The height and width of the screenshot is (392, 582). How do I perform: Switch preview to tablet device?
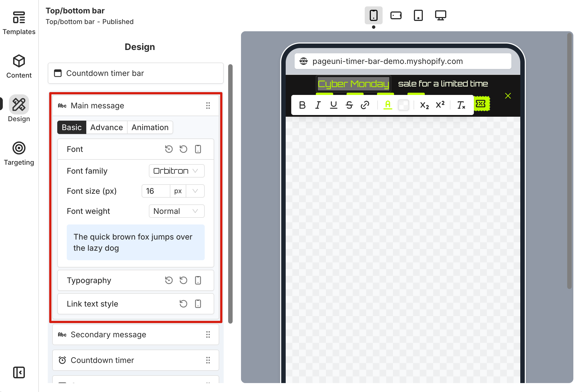(418, 15)
